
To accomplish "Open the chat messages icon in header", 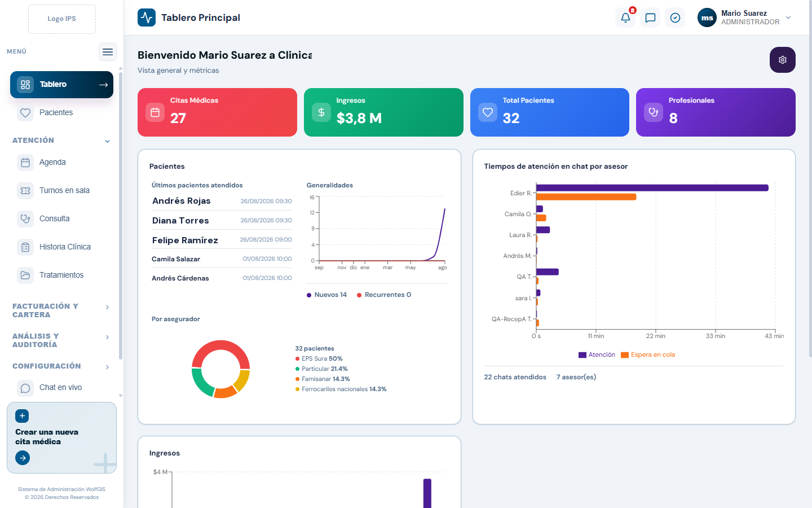I will pos(650,17).
